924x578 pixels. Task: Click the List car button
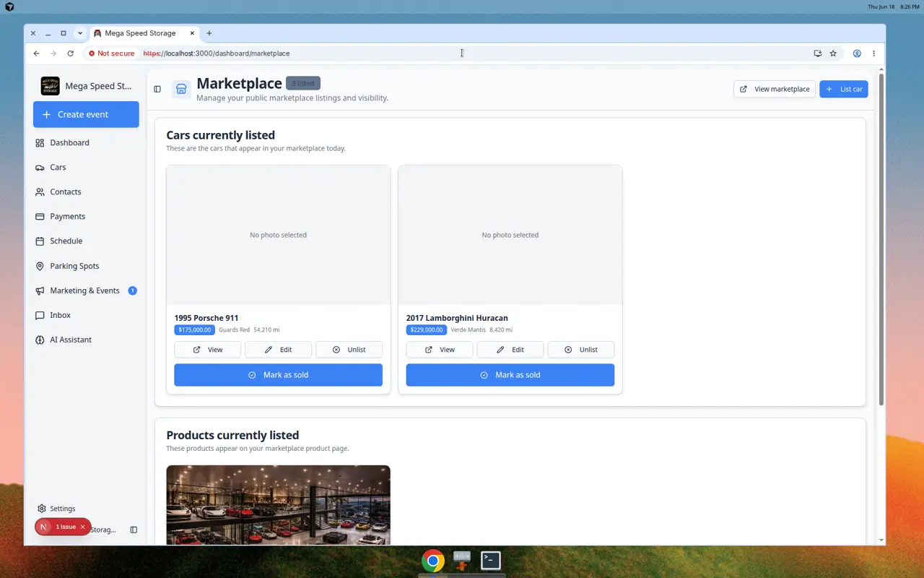click(x=844, y=89)
